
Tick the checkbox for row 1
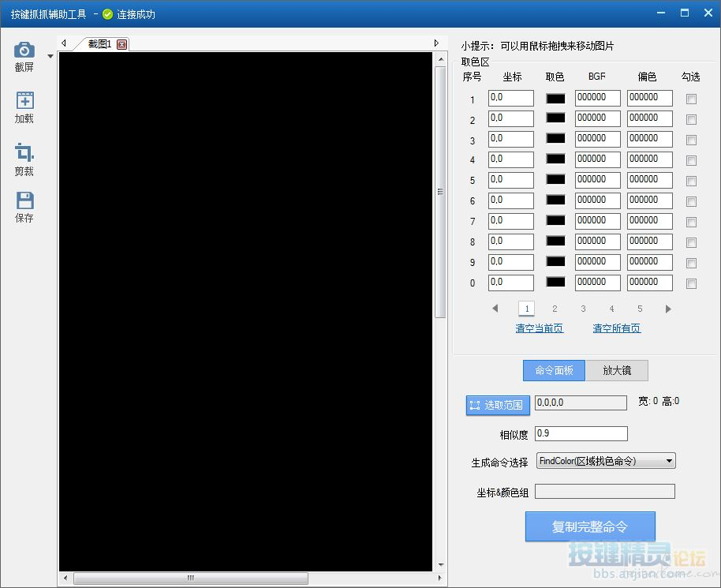tap(691, 99)
